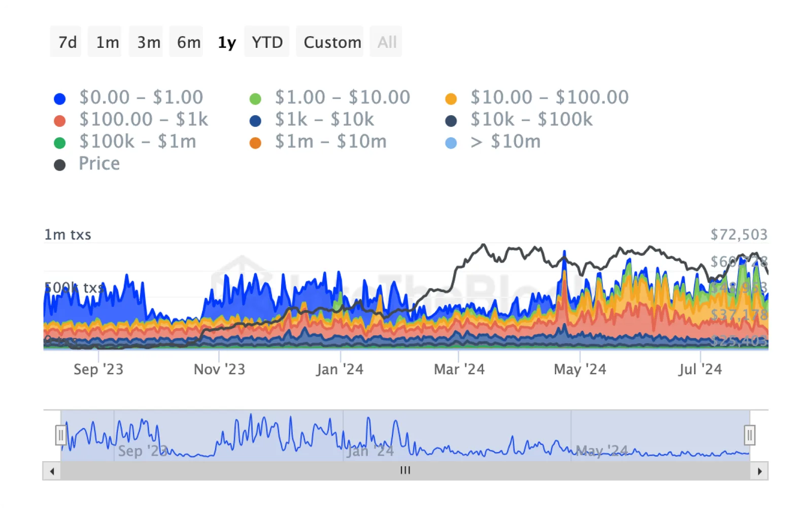Select the YTD time range
This screenshot has height=518, width=812.
pos(267,42)
